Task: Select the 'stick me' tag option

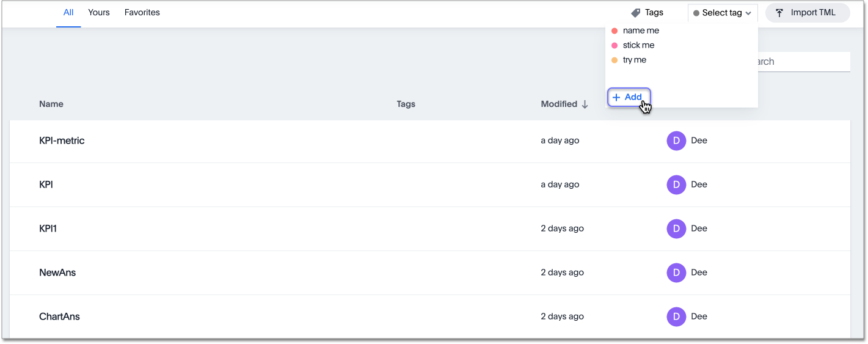Action: 638,45
